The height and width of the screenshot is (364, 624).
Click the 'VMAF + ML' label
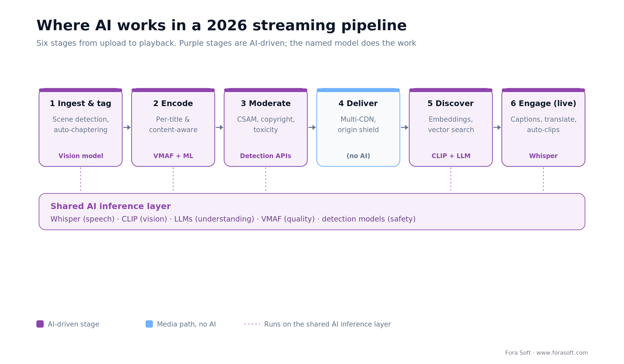tap(173, 156)
